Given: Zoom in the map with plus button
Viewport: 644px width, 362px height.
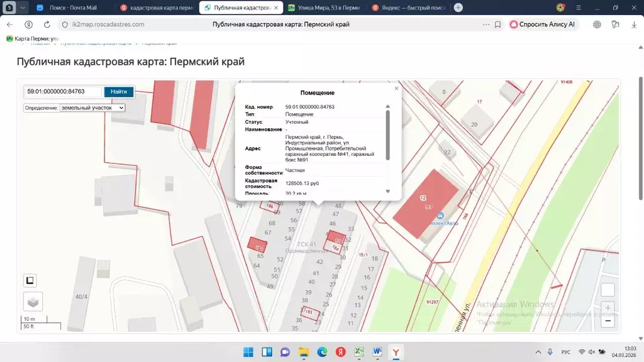Looking at the screenshot, I should (608, 308).
